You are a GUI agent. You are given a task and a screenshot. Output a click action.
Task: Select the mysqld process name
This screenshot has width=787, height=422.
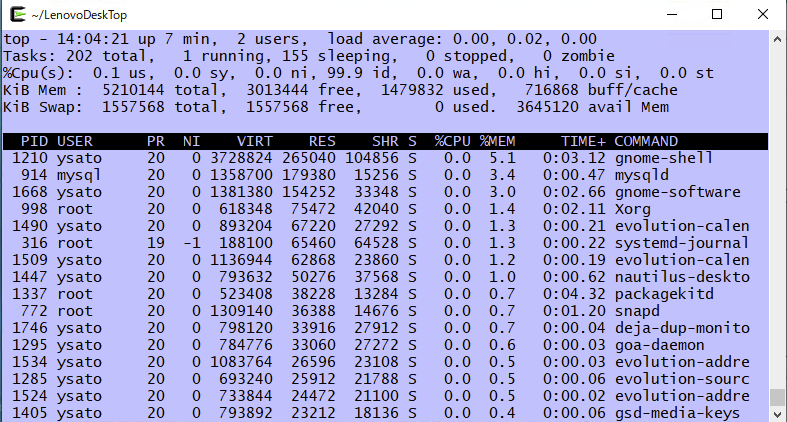(x=642, y=176)
